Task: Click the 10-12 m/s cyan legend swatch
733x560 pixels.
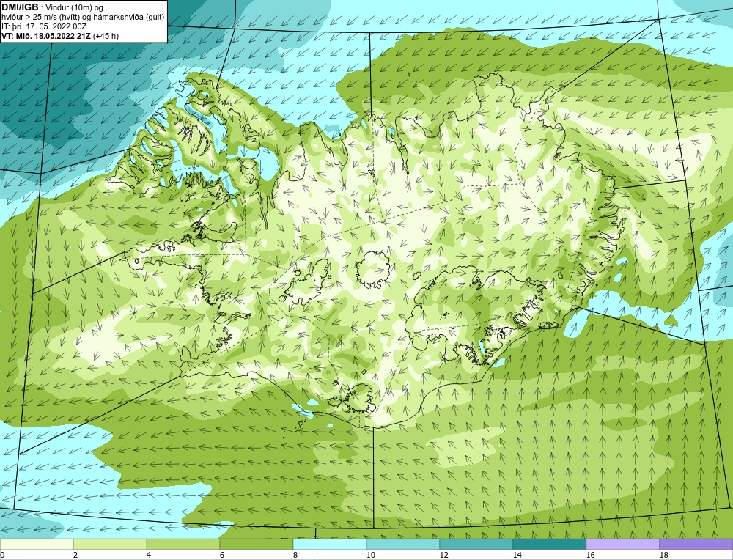Action: coord(403,545)
